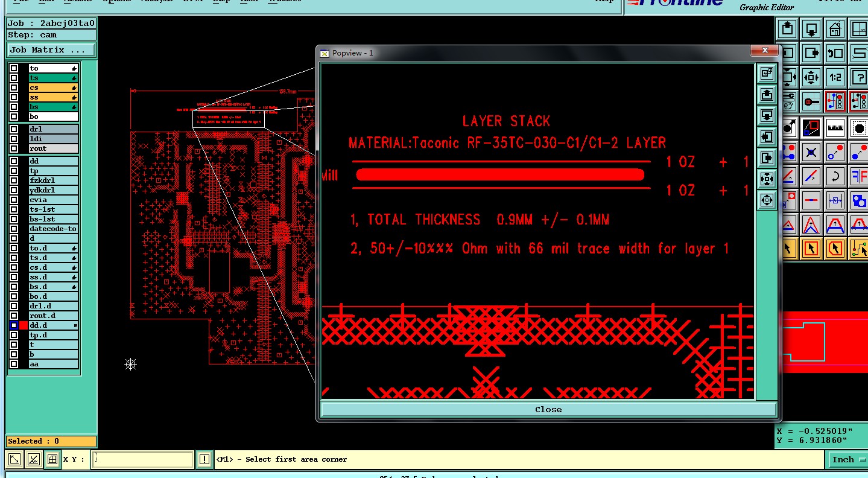Toggle the checkbox for layer cs
The height and width of the screenshot is (478, 868).
14,88
